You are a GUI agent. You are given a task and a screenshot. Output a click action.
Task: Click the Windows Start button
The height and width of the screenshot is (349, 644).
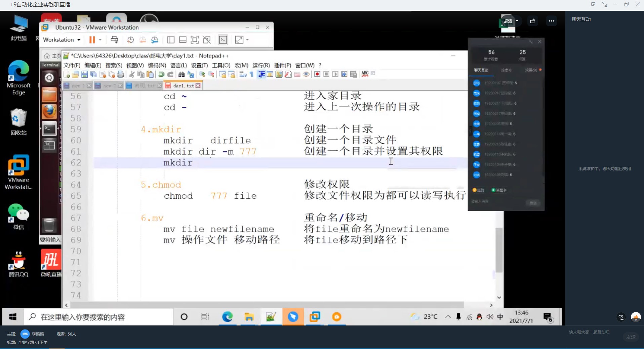13,317
